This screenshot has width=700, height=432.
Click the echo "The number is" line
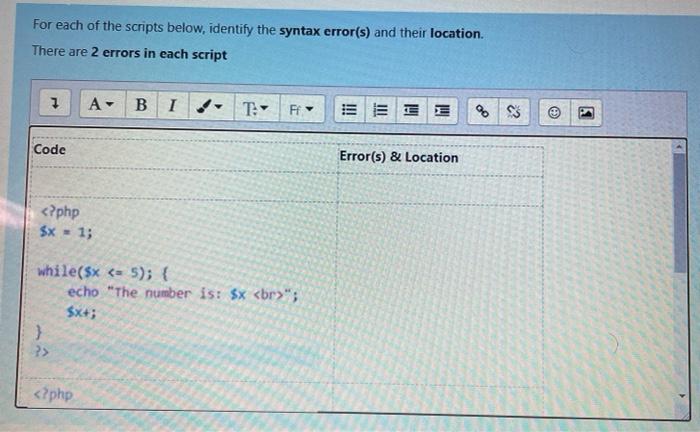183,293
